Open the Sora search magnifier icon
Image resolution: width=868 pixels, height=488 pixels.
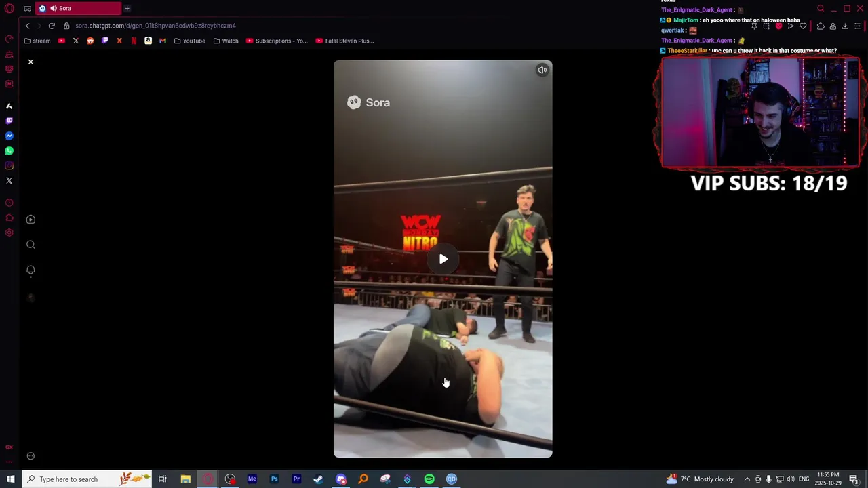coord(31,245)
